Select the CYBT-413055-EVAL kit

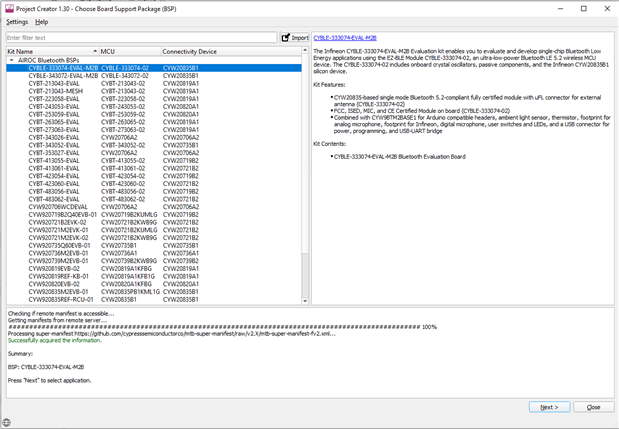point(54,161)
